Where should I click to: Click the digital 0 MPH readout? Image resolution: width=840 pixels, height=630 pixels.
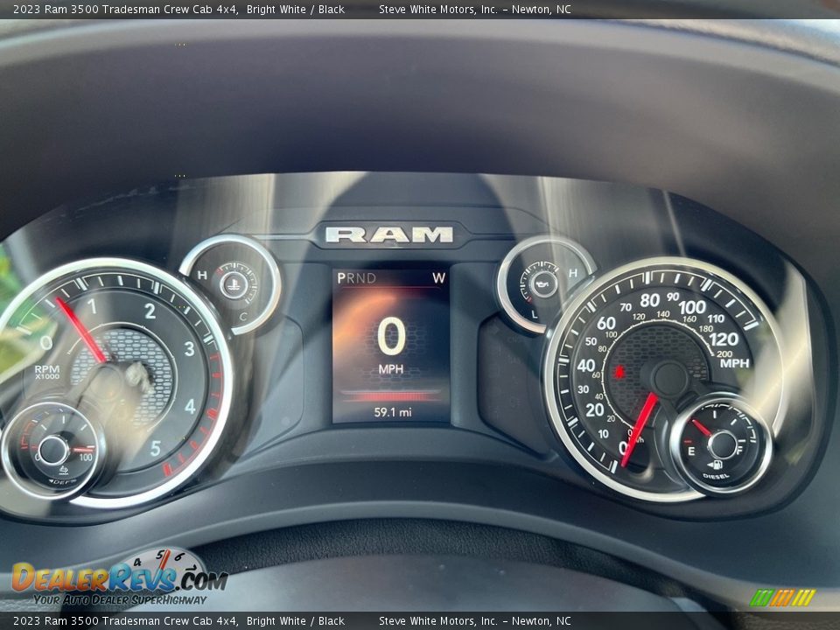391,346
